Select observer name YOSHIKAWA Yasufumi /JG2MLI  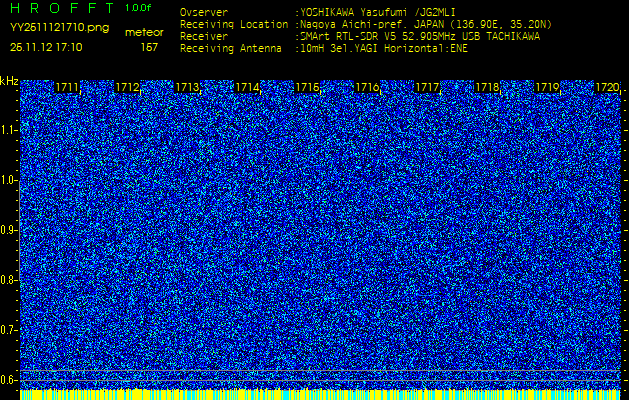[378, 12]
